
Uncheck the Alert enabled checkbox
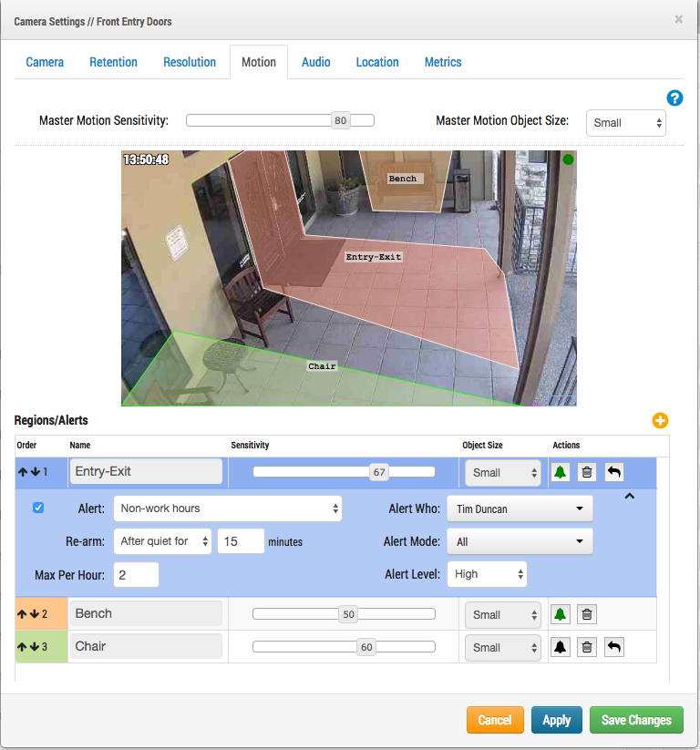pyautogui.click(x=38, y=508)
